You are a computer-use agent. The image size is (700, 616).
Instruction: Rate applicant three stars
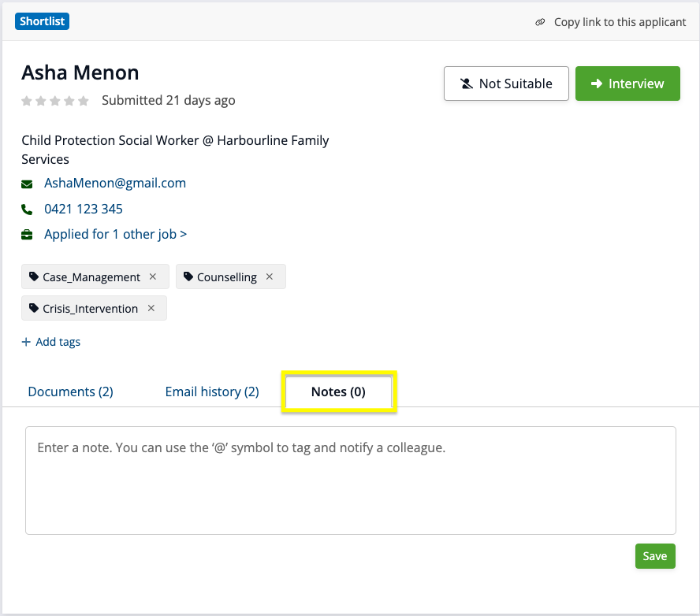pos(55,101)
